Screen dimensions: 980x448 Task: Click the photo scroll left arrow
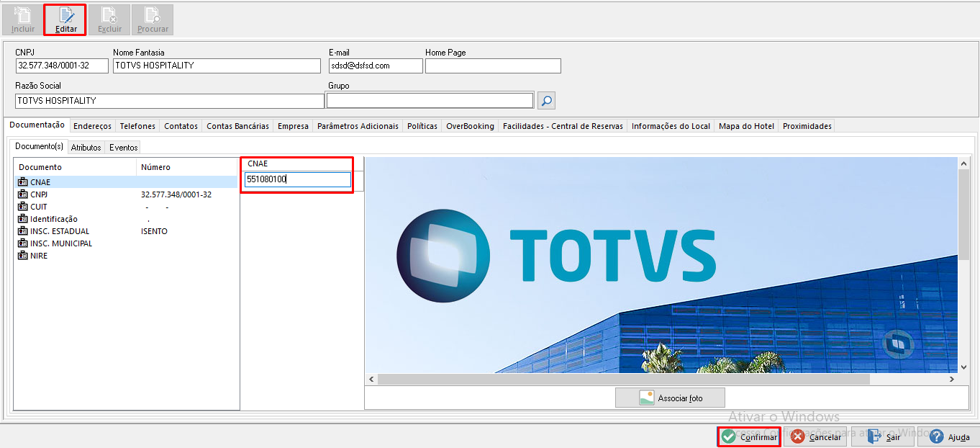coord(371,379)
